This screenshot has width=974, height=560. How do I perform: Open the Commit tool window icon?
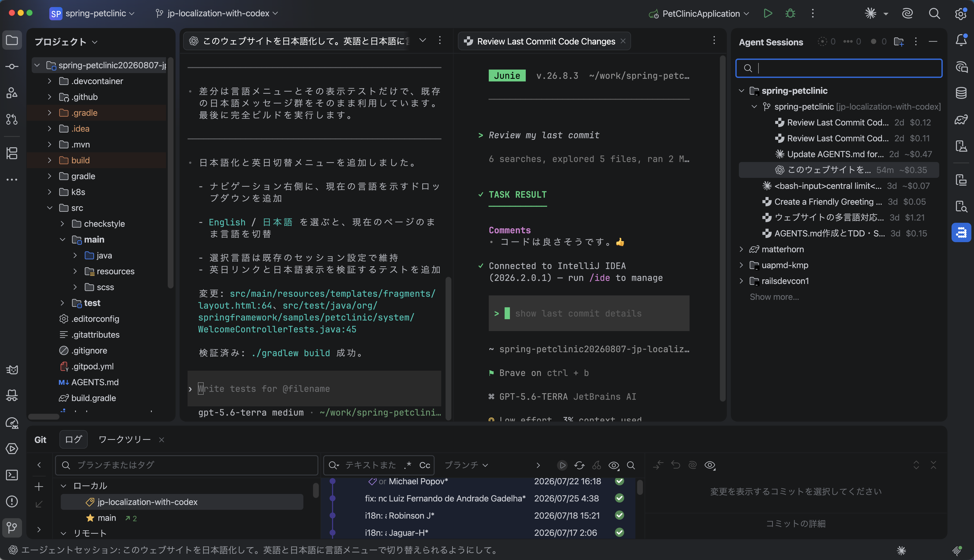(12, 66)
